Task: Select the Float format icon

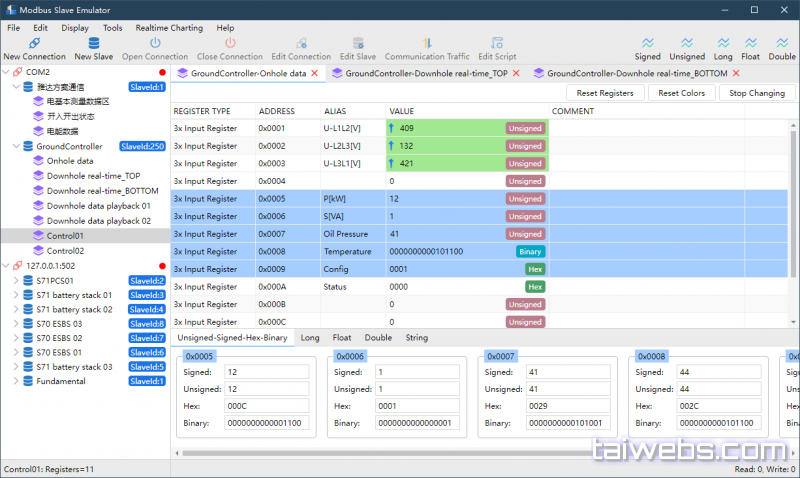Action: tap(750, 44)
